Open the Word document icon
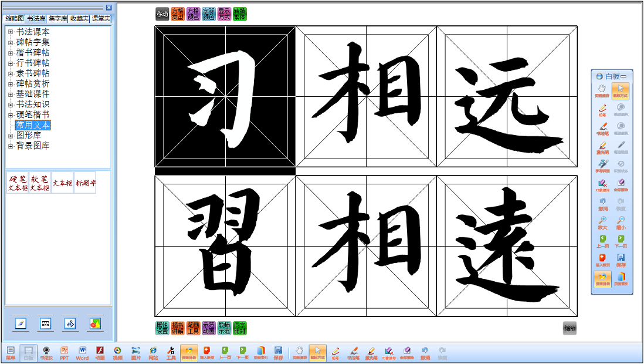 point(82,352)
